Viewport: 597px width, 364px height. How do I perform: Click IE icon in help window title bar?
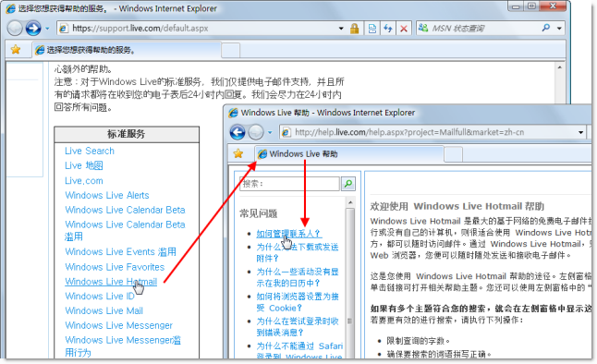[233, 113]
